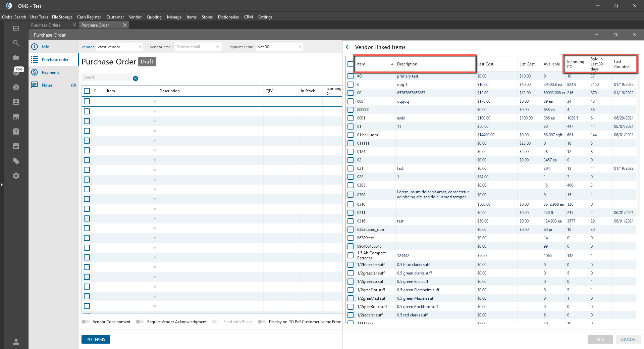Enable Require Vendor Acknowledgment switch
Viewport: 644px width, 349px height.
pyautogui.click(x=140, y=322)
